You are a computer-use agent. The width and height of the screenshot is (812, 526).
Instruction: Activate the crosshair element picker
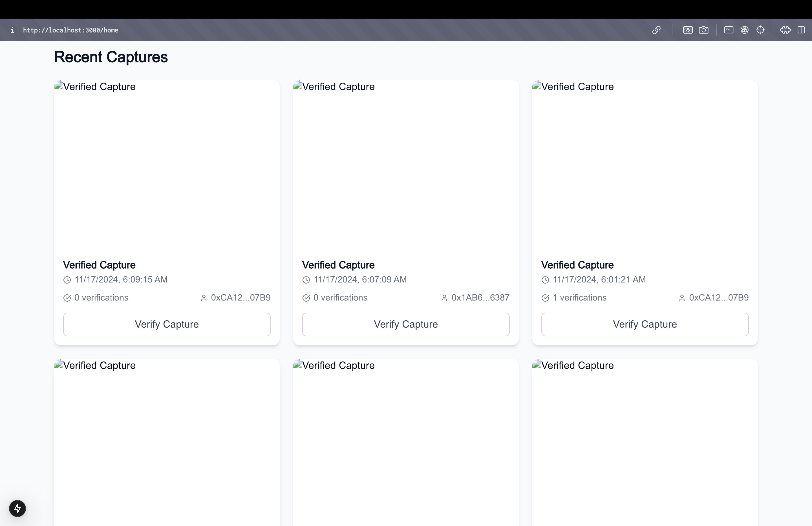(760, 30)
